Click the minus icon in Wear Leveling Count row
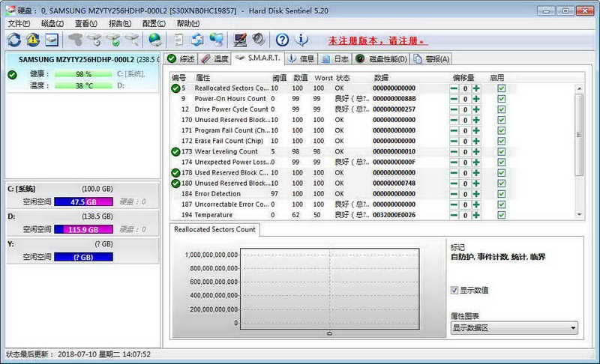The height and width of the screenshot is (364, 600). (x=454, y=151)
